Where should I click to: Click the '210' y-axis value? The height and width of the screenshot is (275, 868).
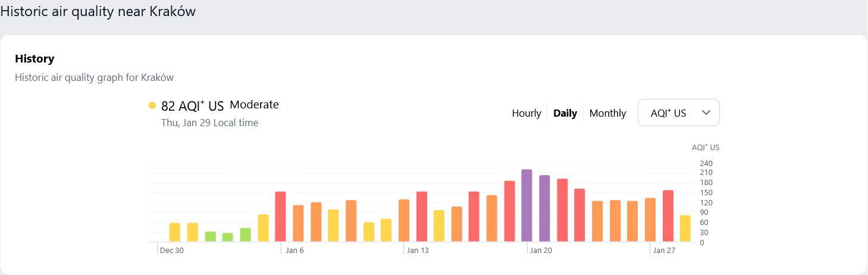pos(706,173)
